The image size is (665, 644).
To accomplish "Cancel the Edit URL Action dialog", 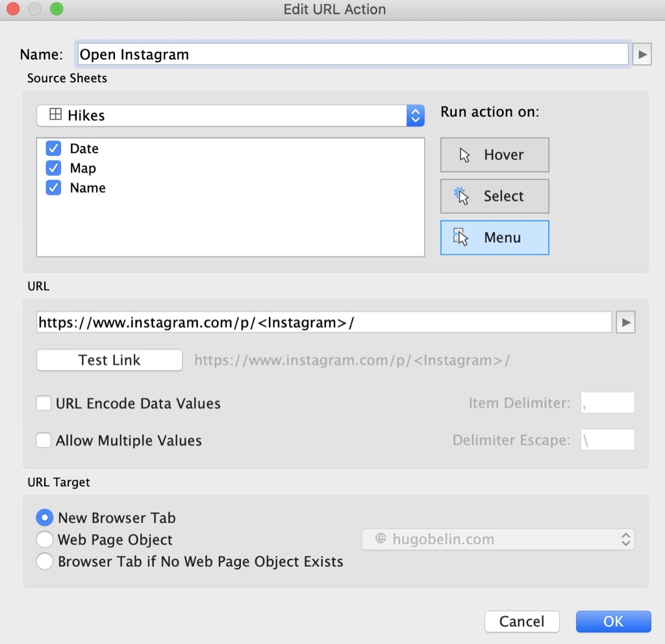I will tap(521, 621).
